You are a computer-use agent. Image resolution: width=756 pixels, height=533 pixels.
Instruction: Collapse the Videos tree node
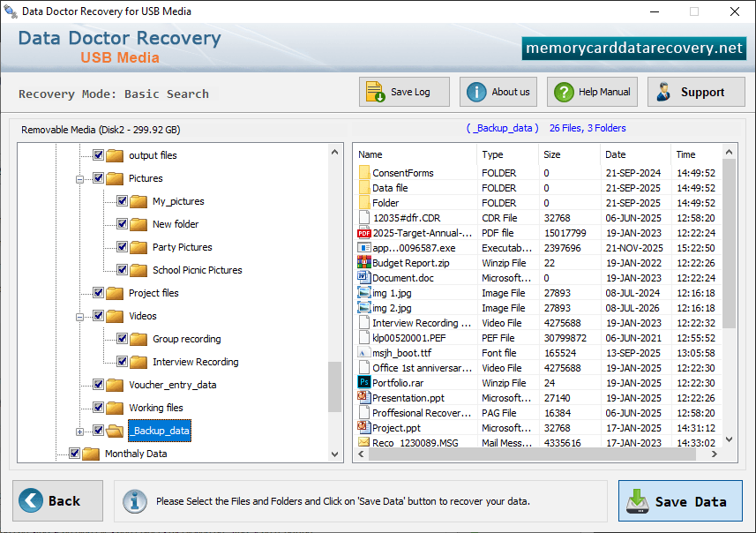[79, 317]
